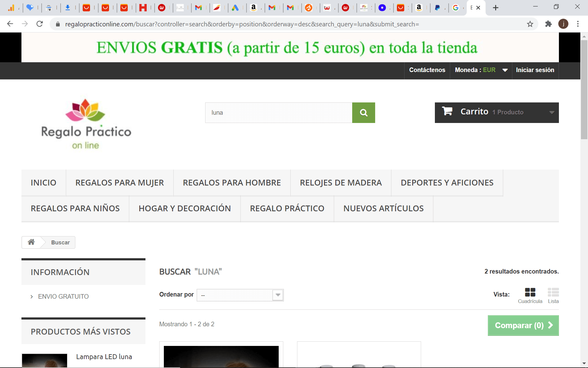Open the Chrome extensions puzzle menu

coord(548,24)
